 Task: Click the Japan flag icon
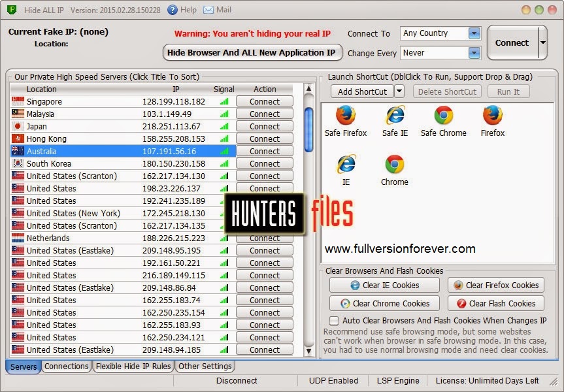tap(18, 126)
